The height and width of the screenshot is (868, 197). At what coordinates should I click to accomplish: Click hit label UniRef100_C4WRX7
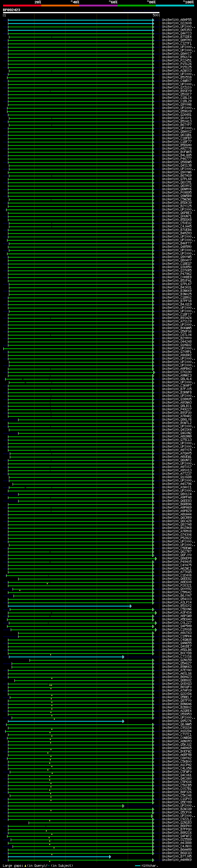177,81
